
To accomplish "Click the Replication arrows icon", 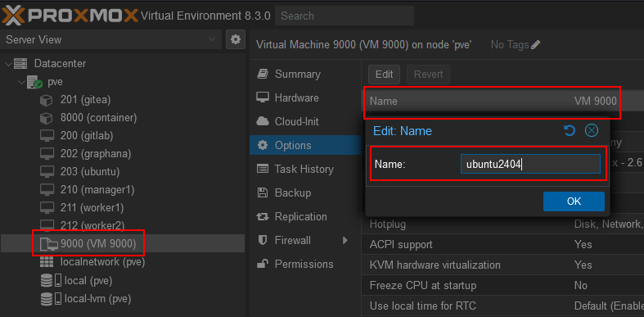I will (x=262, y=217).
